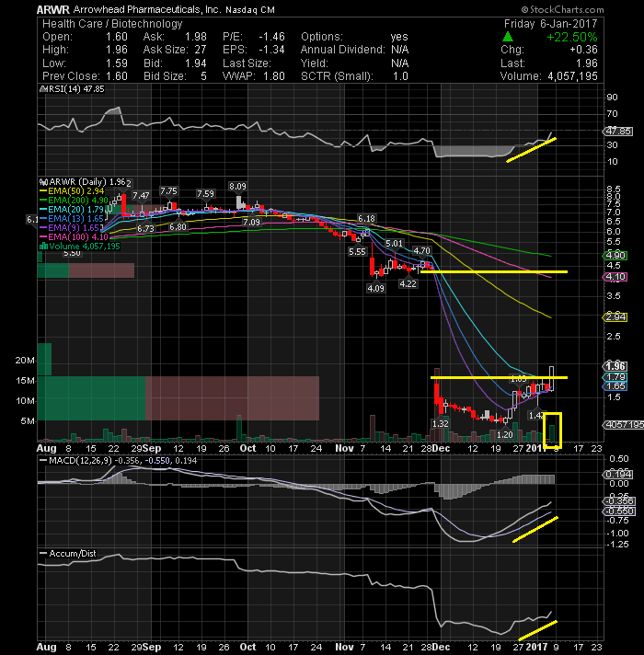Click the 7.75 price label
The width and height of the screenshot is (644, 655).
pos(168,191)
